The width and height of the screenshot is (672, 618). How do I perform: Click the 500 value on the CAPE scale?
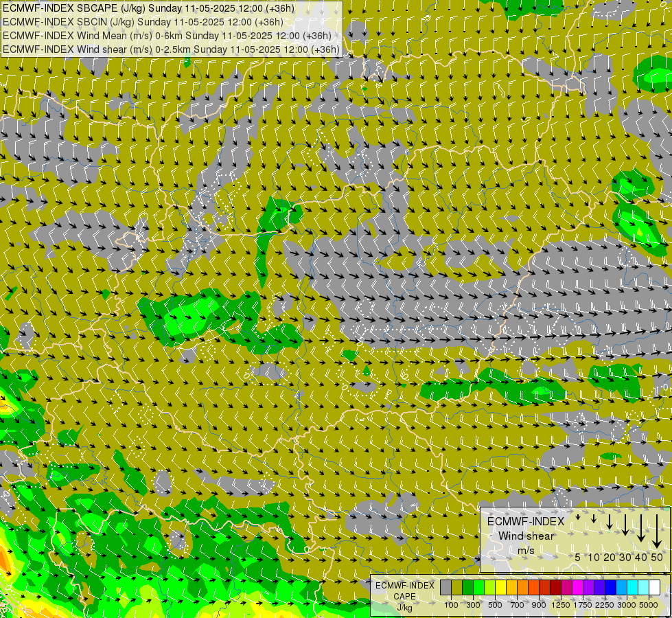coord(495,605)
